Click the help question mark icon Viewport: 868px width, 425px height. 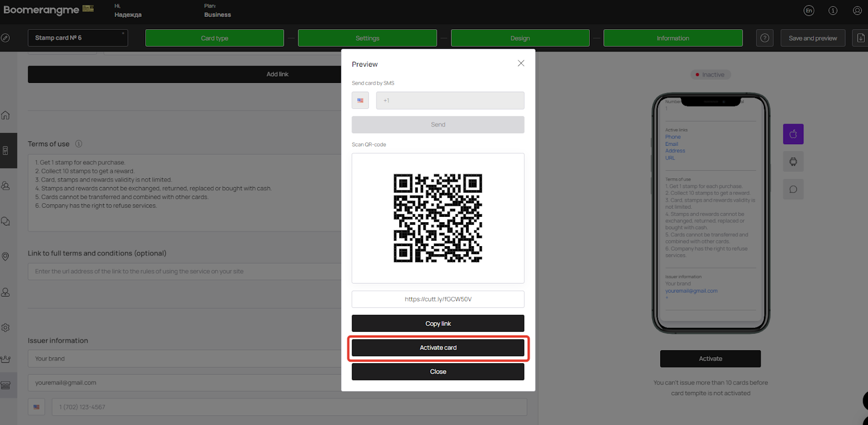coord(765,38)
